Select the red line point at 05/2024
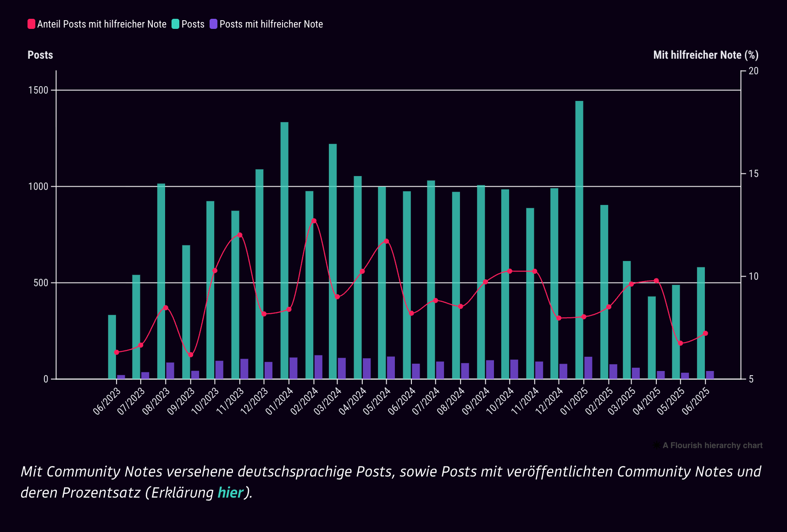This screenshot has width=787, height=532. 386,241
